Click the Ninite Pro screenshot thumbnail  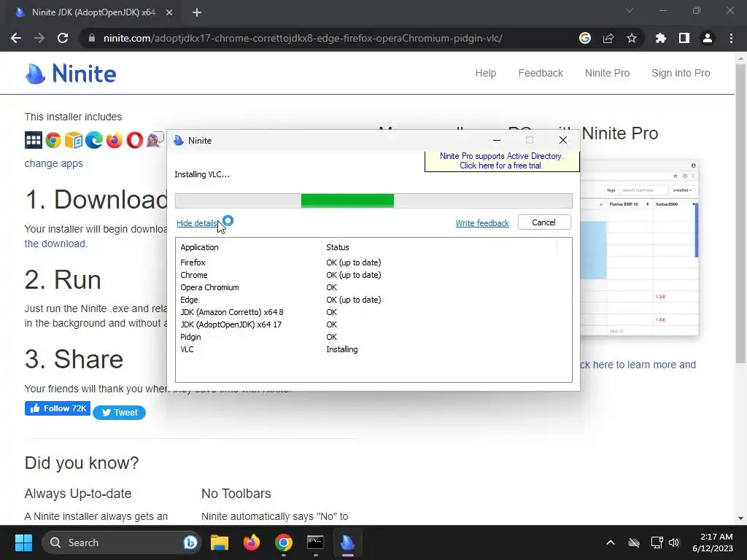coord(639,248)
